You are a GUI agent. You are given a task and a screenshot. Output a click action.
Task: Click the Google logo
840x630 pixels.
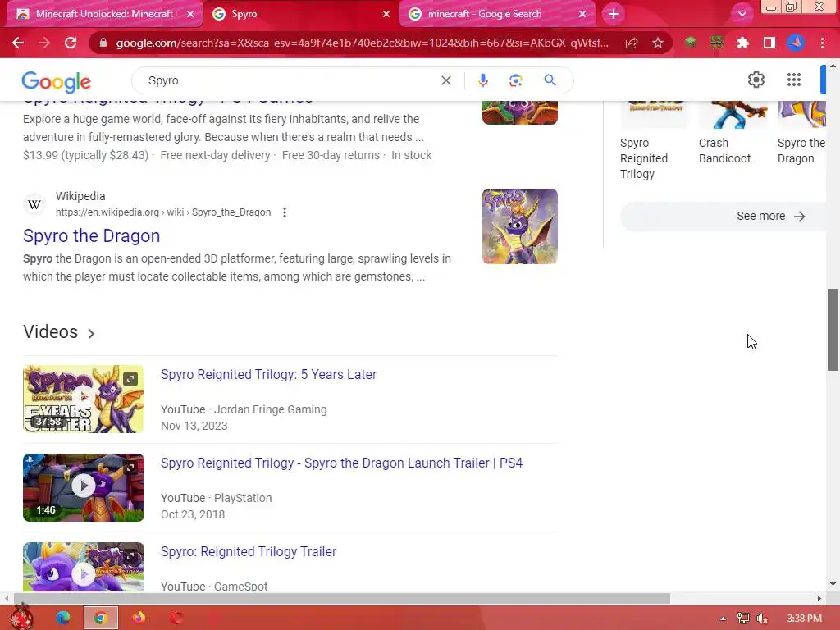coord(57,81)
